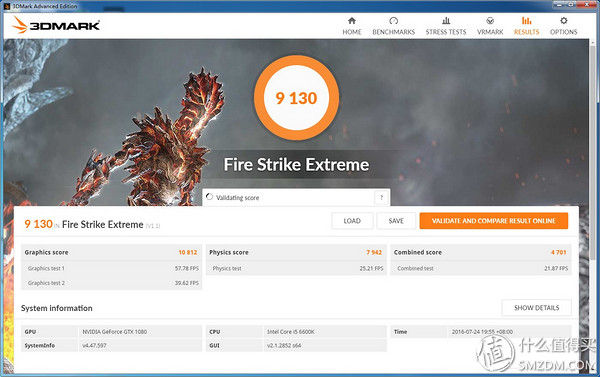Click the Combined score header row

click(x=481, y=252)
